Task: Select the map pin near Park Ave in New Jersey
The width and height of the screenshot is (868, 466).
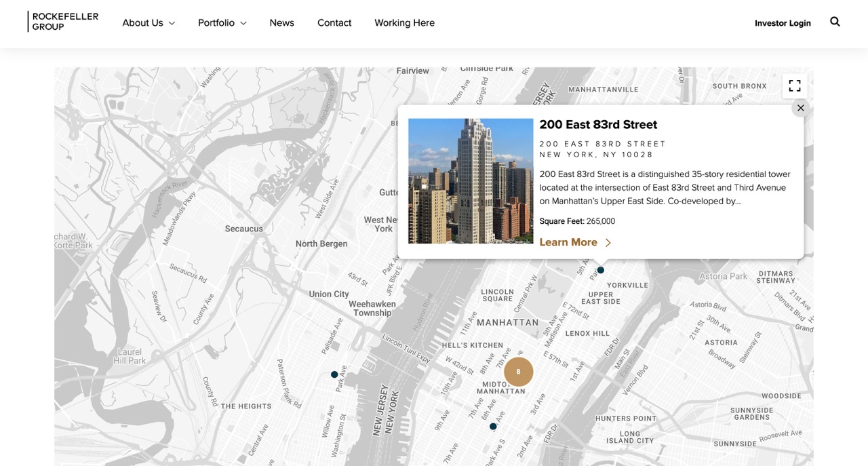Action: pyautogui.click(x=334, y=374)
